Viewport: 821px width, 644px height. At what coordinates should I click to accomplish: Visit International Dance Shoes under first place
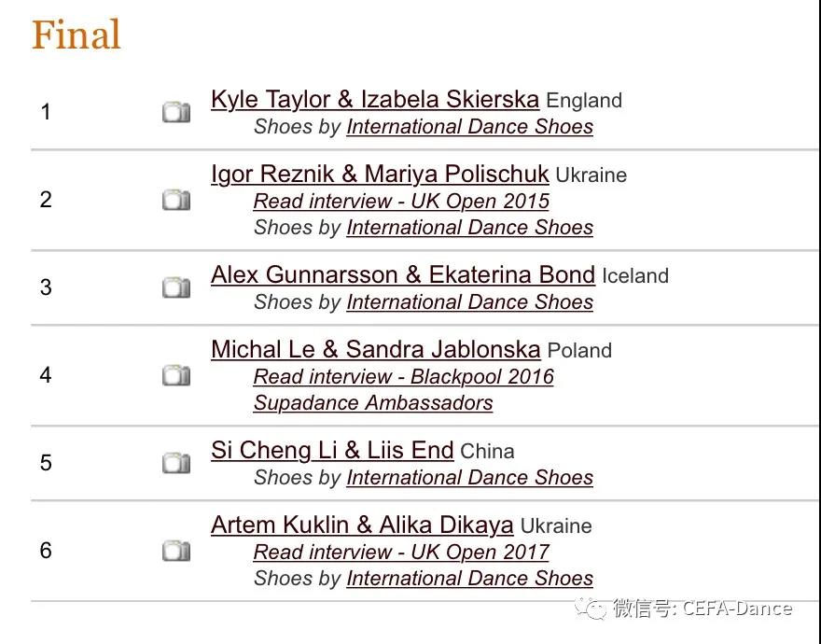pos(469,127)
